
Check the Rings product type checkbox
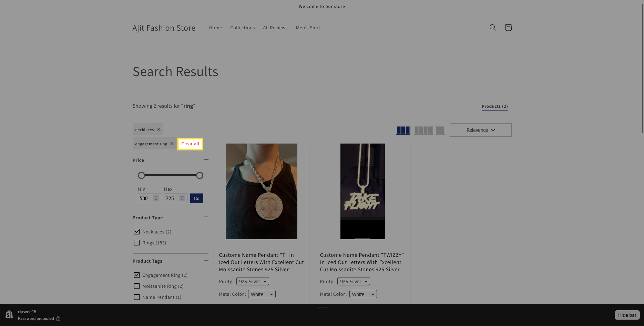pos(137,243)
